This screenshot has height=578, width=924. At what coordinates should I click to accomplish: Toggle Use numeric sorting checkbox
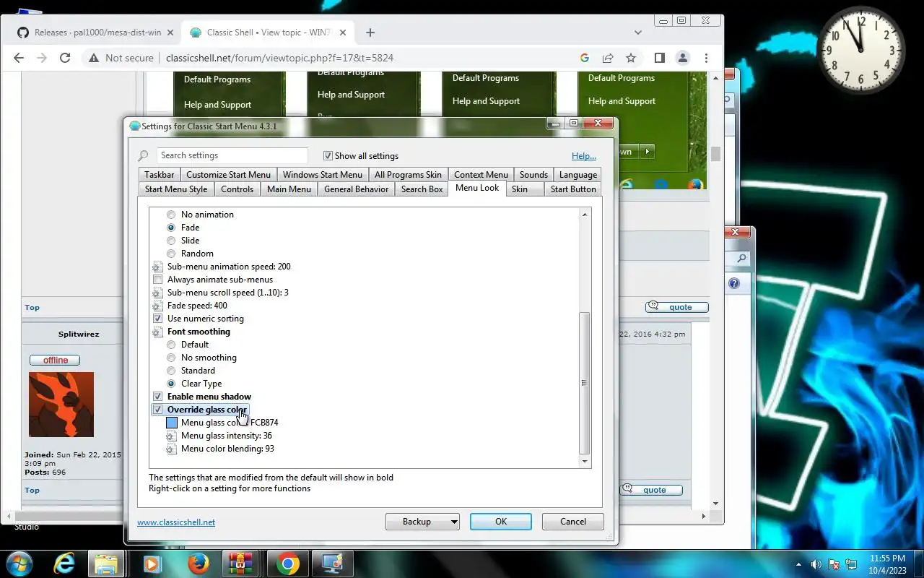(157, 319)
